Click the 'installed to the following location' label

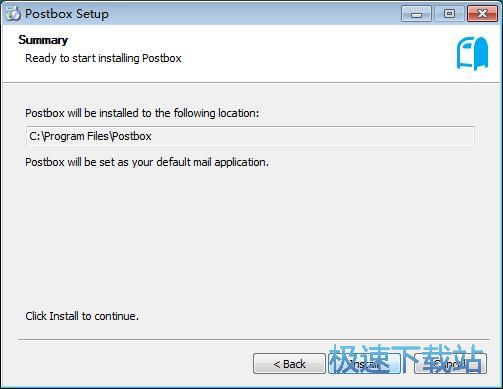(x=142, y=113)
